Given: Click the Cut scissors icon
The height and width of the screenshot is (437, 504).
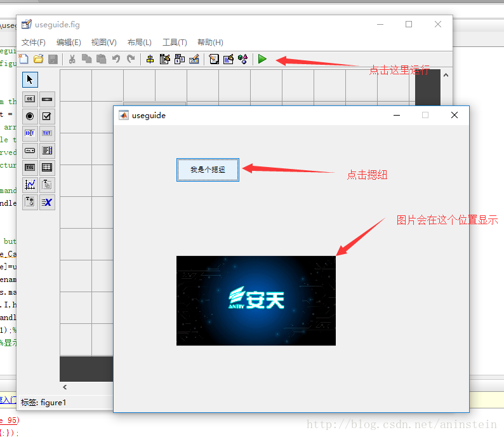Looking at the screenshot, I should coord(72,59).
